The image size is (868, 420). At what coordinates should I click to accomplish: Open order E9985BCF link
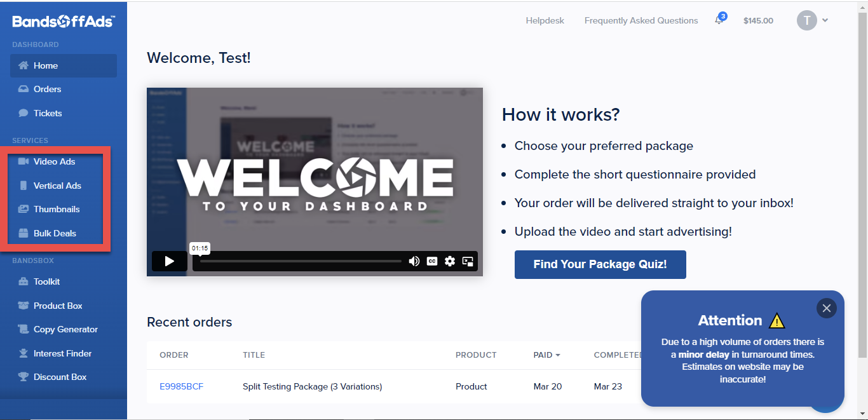[182, 386]
